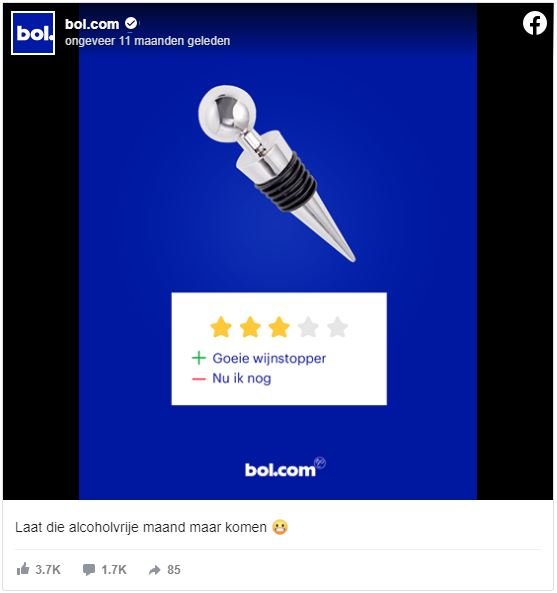Click the bol. profile logo avatar
This screenshot has width=557, height=593.
click(x=33, y=33)
